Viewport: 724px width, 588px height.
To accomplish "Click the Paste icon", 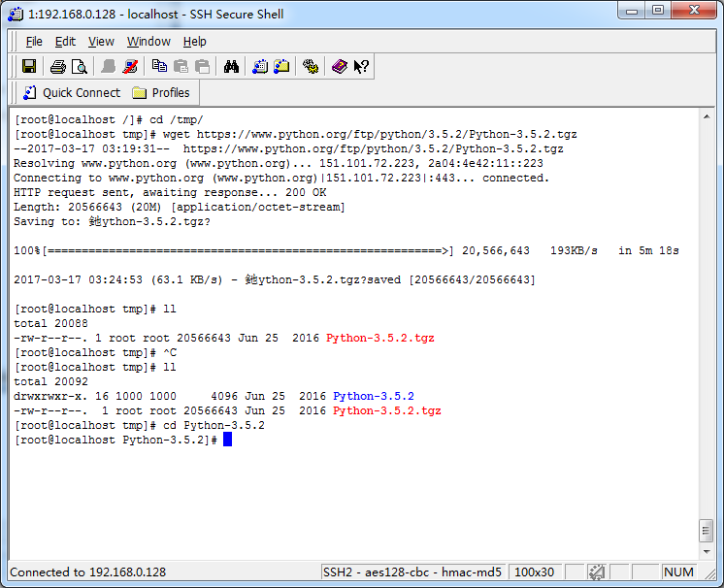I will coord(181,66).
